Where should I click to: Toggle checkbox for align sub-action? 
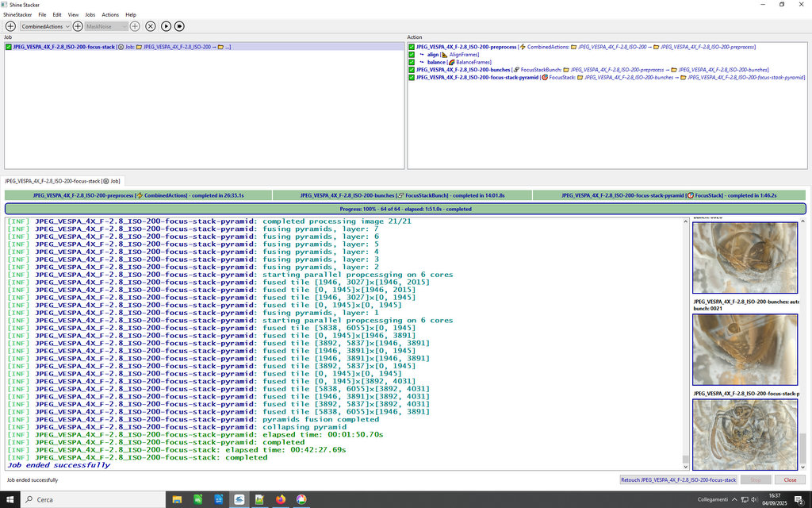[412, 55]
